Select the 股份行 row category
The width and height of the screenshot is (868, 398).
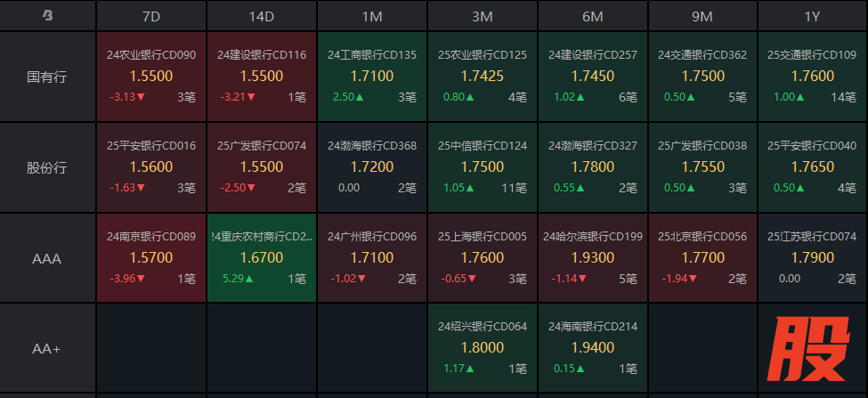pyautogui.click(x=47, y=167)
